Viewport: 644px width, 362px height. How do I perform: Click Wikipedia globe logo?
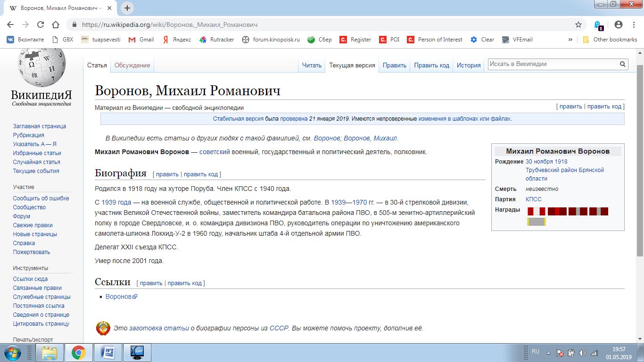[x=41, y=66]
